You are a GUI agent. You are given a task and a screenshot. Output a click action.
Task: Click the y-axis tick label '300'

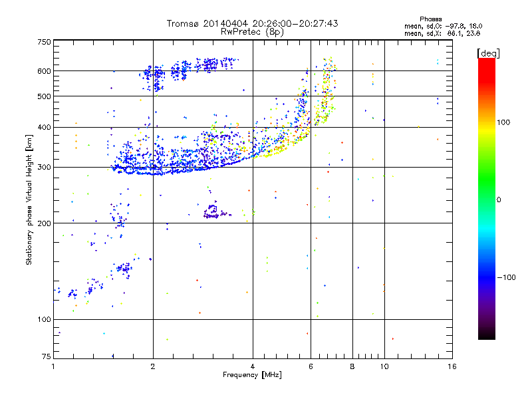(x=44, y=167)
